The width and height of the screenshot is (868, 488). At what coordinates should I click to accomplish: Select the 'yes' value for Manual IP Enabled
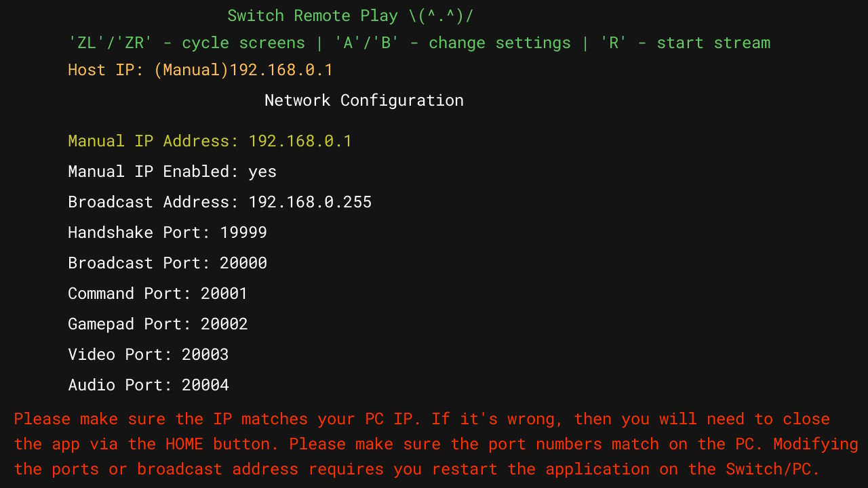[x=264, y=171]
